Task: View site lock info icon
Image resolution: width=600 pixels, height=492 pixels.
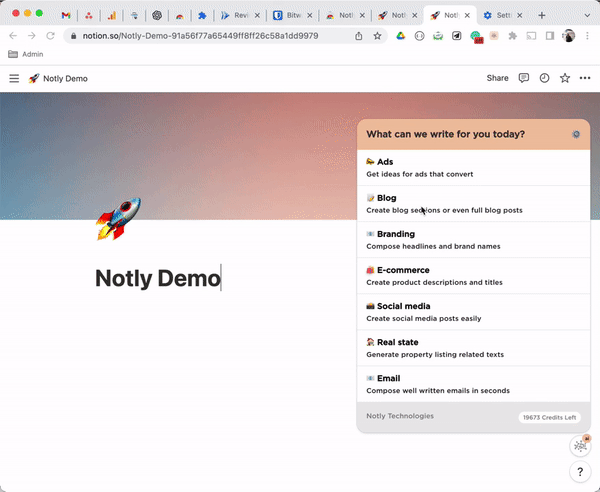Action: 73,36
